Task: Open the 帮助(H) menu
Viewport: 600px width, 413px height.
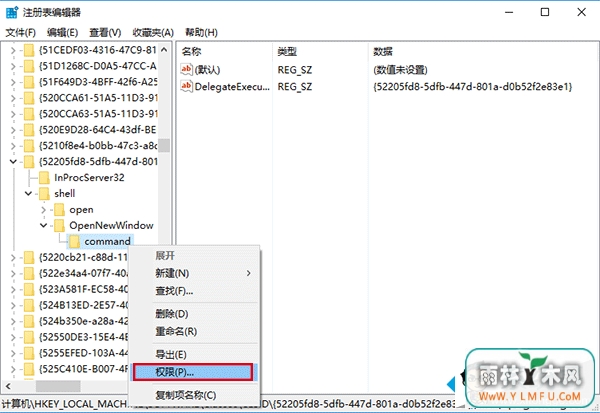Action: [x=201, y=33]
